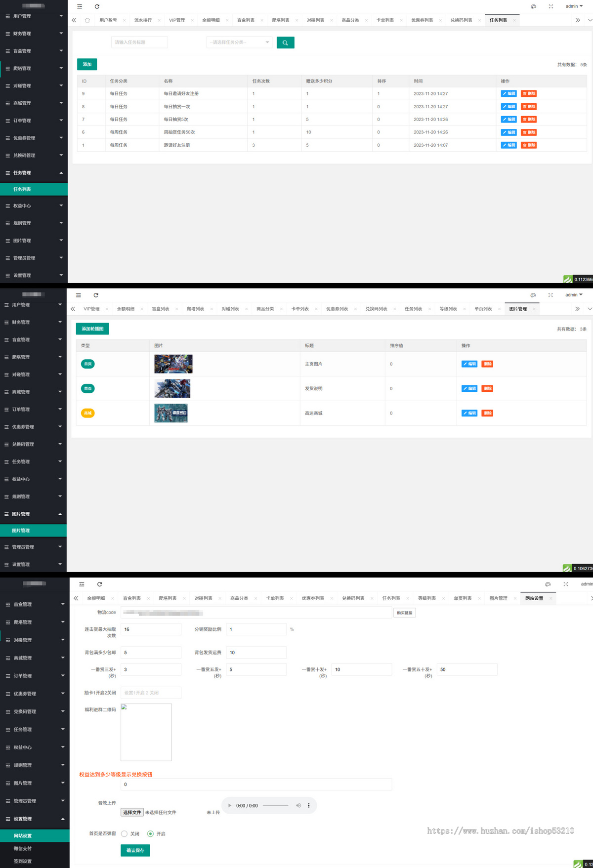The width and height of the screenshot is (593, 868).
Task: Click the green search icon button
Action: (285, 42)
